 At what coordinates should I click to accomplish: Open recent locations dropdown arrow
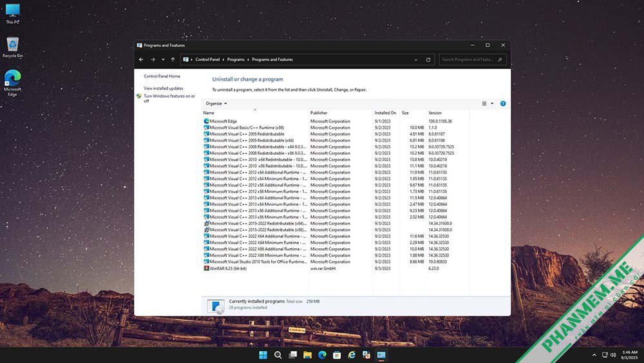(x=163, y=59)
